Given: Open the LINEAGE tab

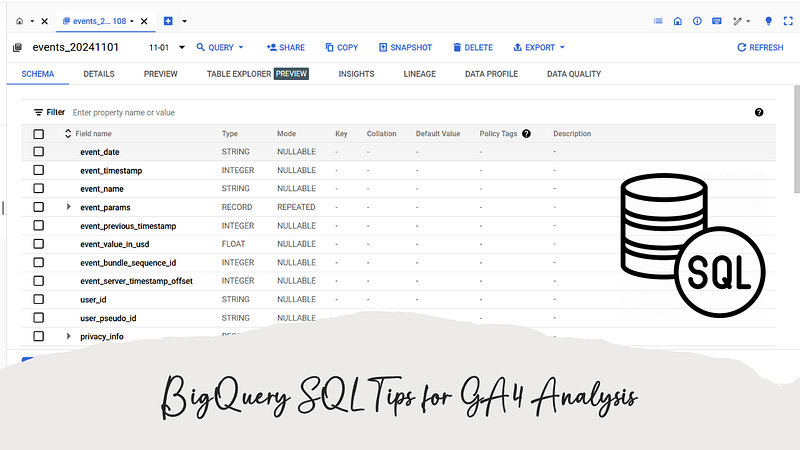Looking at the screenshot, I should pos(419,74).
